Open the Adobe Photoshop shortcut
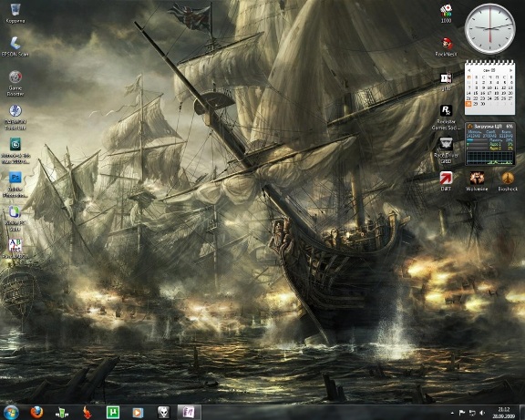The width and height of the screenshot is (525, 420). tap(15, 184)
